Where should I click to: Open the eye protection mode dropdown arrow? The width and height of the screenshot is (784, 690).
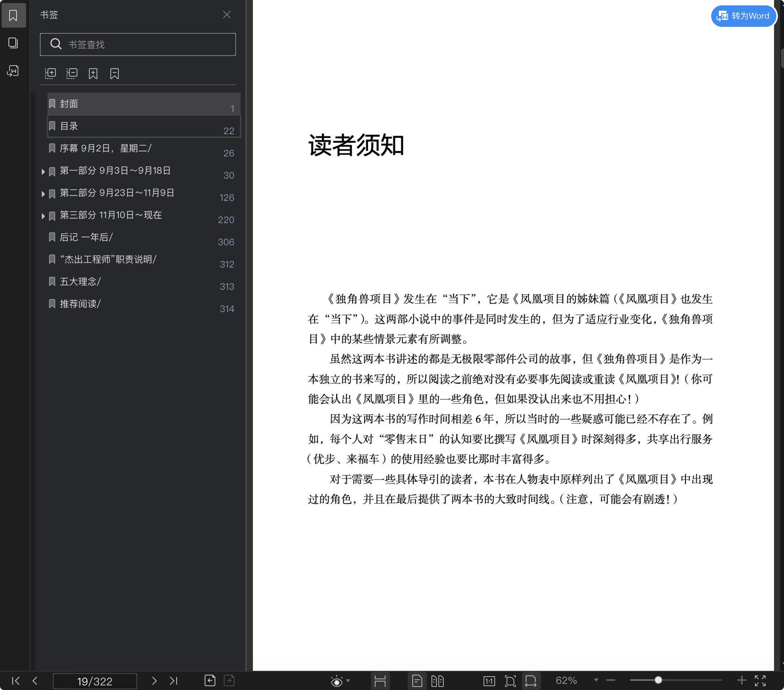click(x=348, y=681)
